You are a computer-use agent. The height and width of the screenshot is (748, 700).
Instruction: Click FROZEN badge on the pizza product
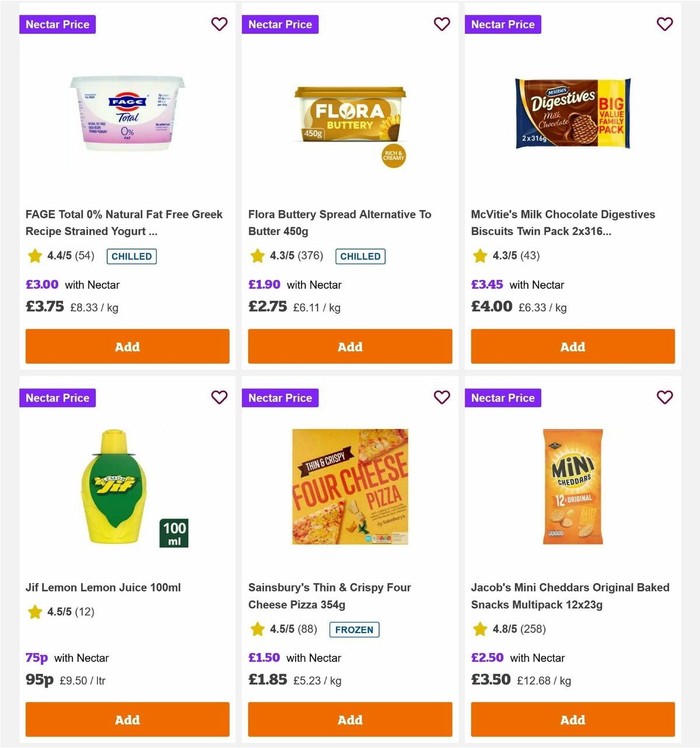354,630
